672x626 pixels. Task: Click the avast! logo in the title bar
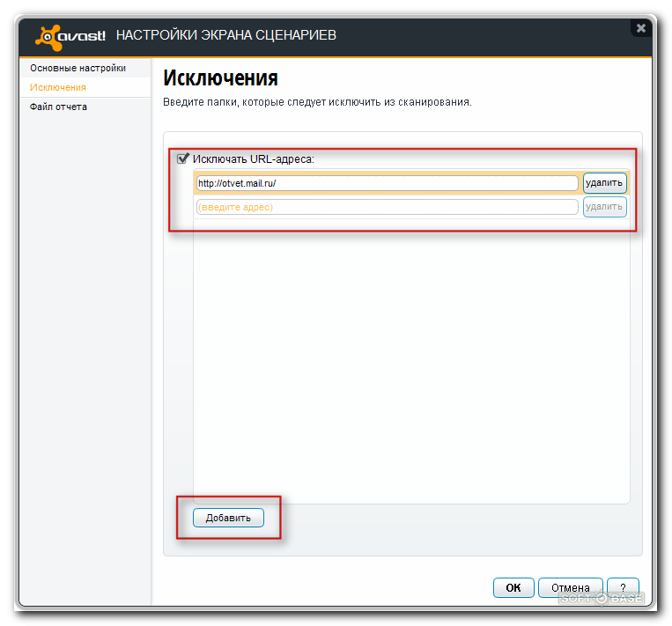[70, 35]
